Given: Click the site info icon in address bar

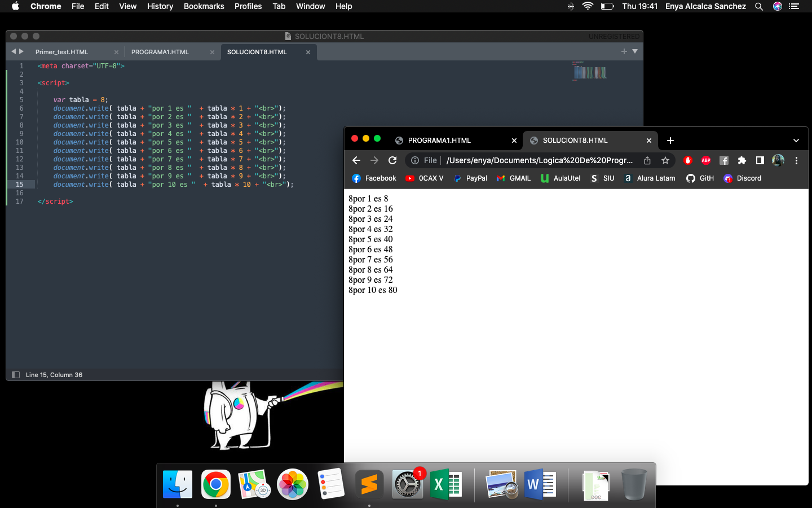Looking at the screenshot, I should [415, 160].
